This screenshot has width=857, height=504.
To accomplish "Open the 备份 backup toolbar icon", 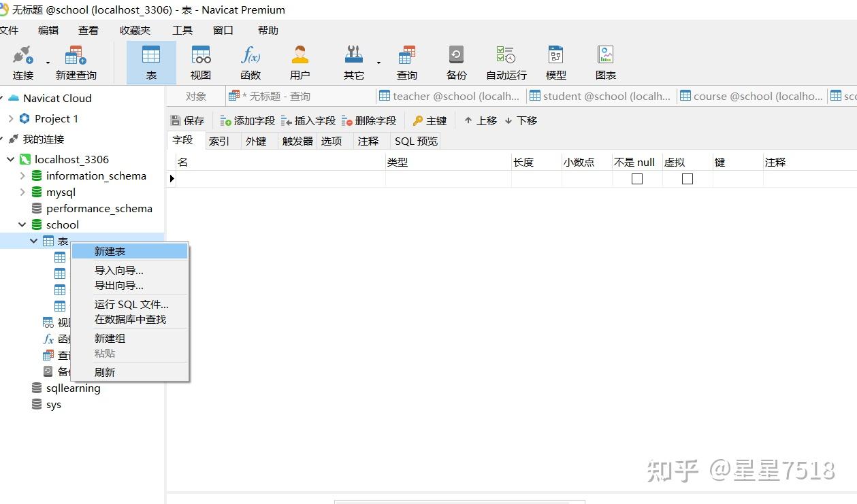I will pyautogui.click(x=456, y=63).
